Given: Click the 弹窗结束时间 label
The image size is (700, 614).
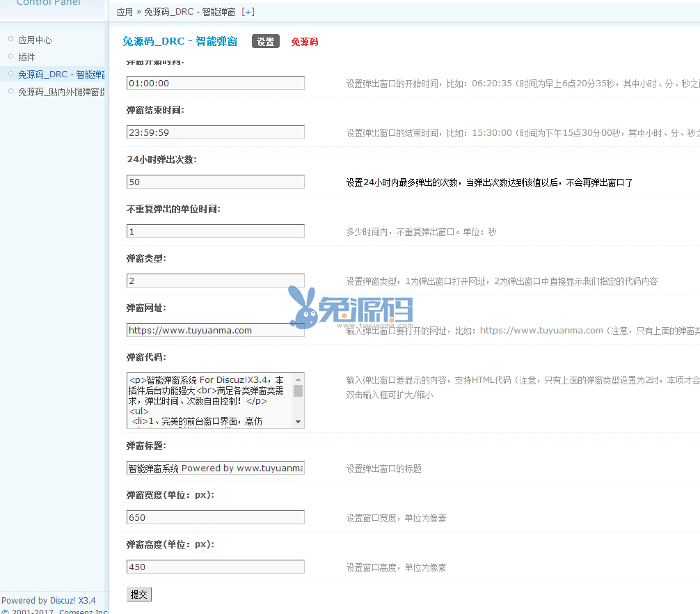Looking at the screenshot, I should pos(155,110).
